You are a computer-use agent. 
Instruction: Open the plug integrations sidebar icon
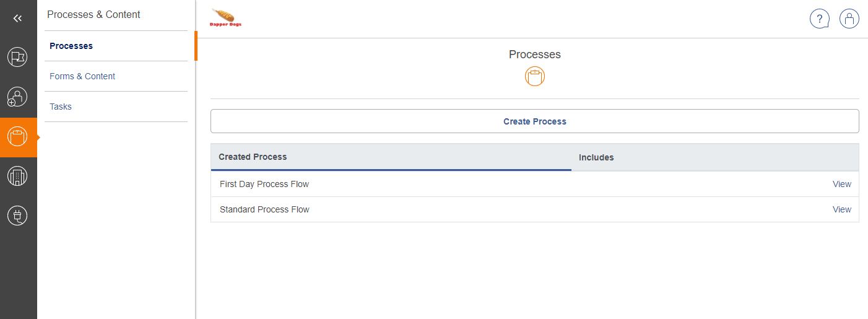click(17, 216)
